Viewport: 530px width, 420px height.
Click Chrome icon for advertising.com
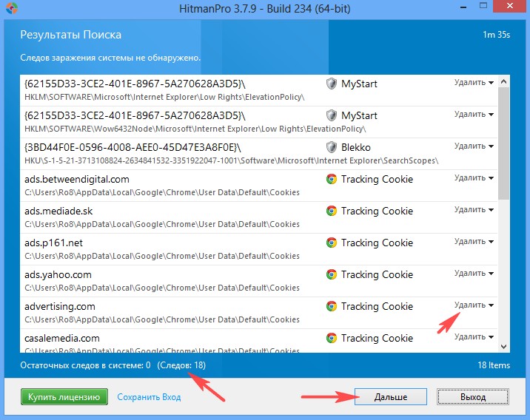pyautogui.click(x=332, y=306)
